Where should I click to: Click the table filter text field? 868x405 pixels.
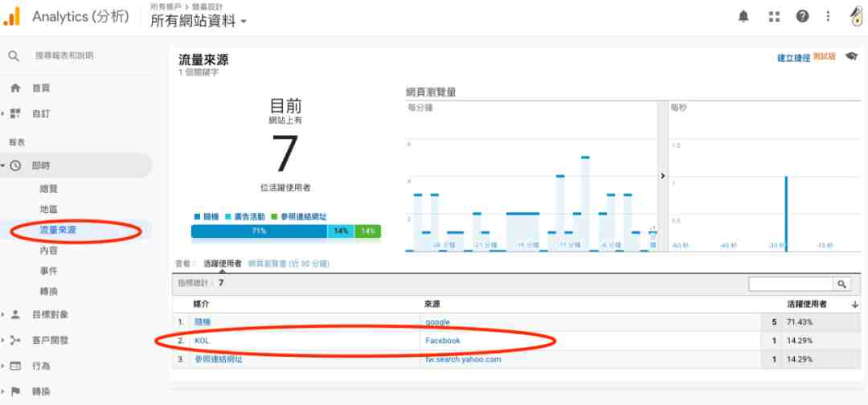click(791, 284)
